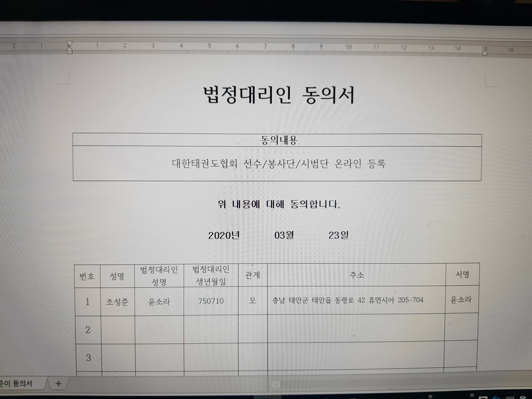The image size is (532, 399).
Task: Click the 법정대리인 성명 column header
Action: pyautogui.click(x=159, y=276)
